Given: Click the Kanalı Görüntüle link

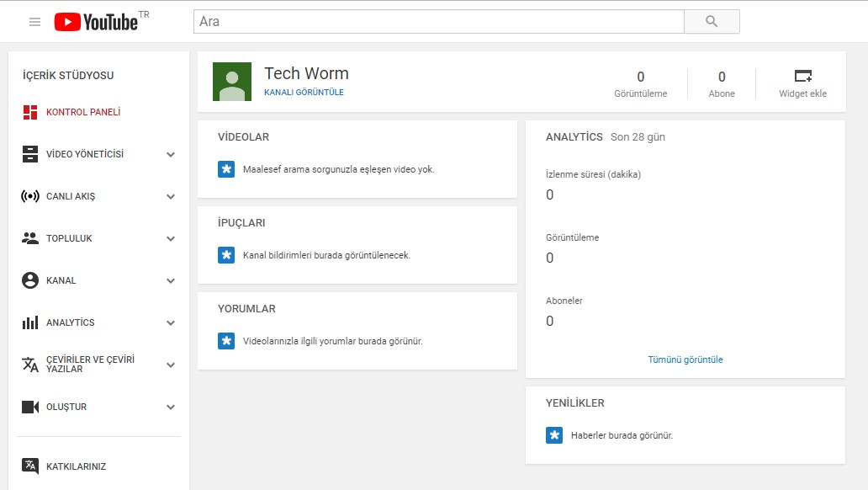Looking at the screenshot, I should 304,93.
